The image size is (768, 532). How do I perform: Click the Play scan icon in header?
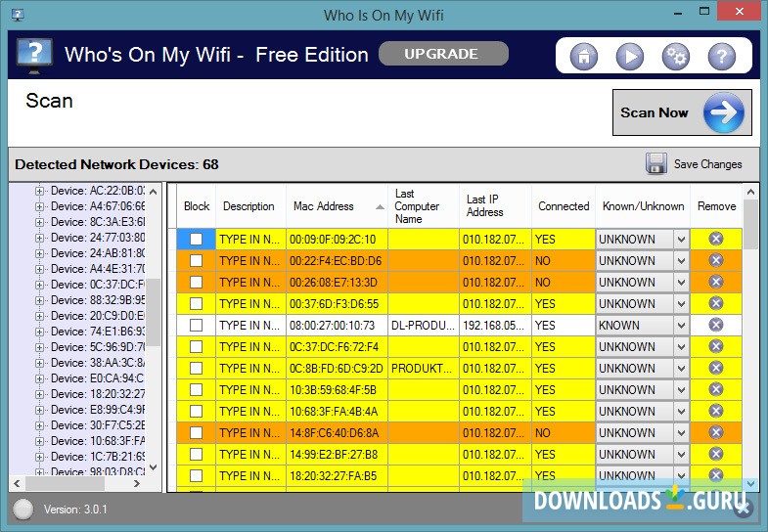click(x=630, y=57)
